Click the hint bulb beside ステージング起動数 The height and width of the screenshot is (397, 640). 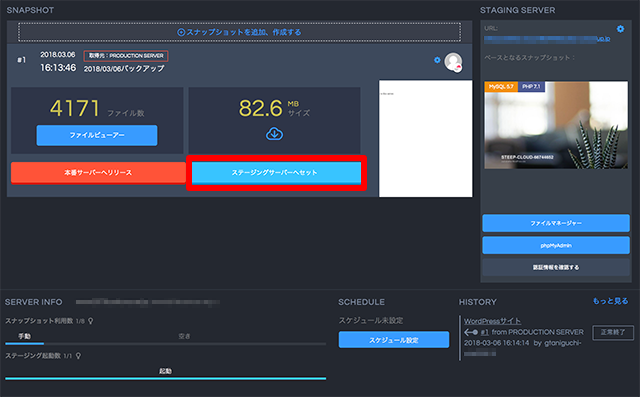(78, 356)
